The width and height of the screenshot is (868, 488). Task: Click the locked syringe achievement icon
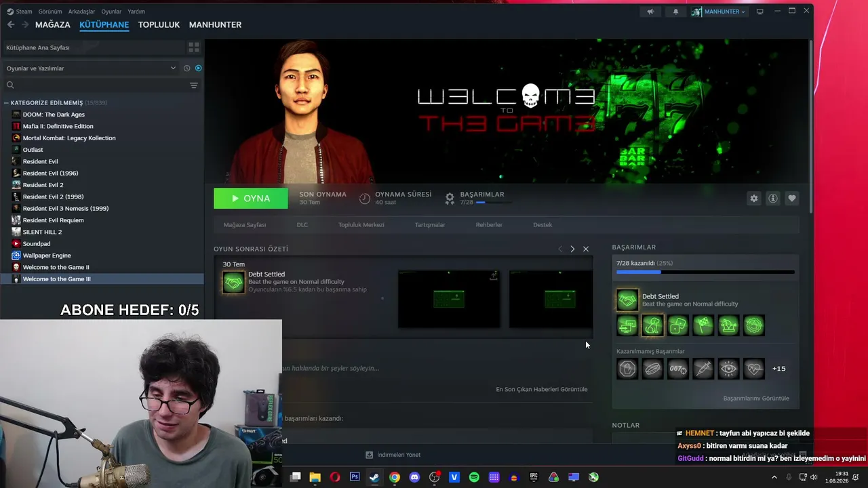tap(703, 369)
